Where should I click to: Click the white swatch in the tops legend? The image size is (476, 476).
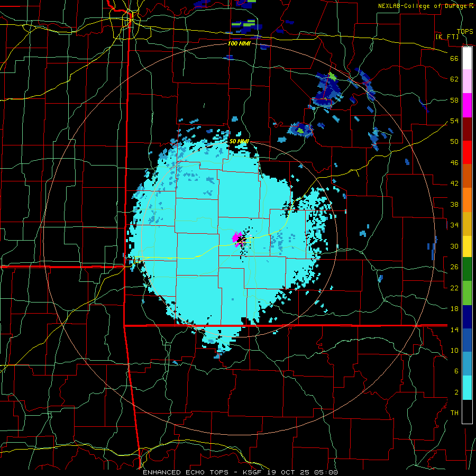tap(467, 58)
